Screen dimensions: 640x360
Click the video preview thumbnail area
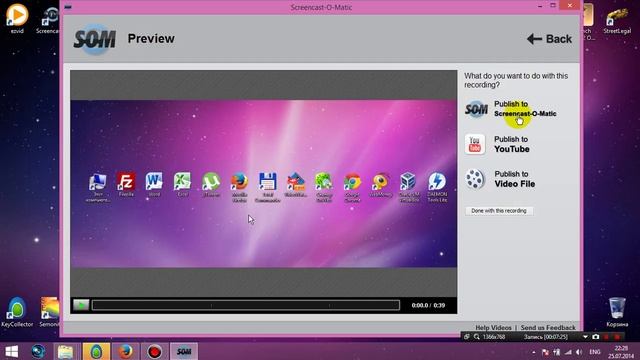pyautogui.click(x=264, y=184)
